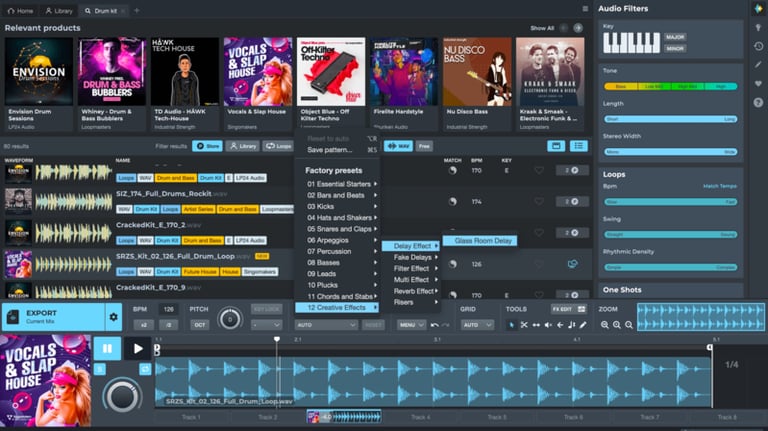This screenshot has height=431, width=768.
Task: Switch to grid card view layout
Action: (x=556, y=146)
